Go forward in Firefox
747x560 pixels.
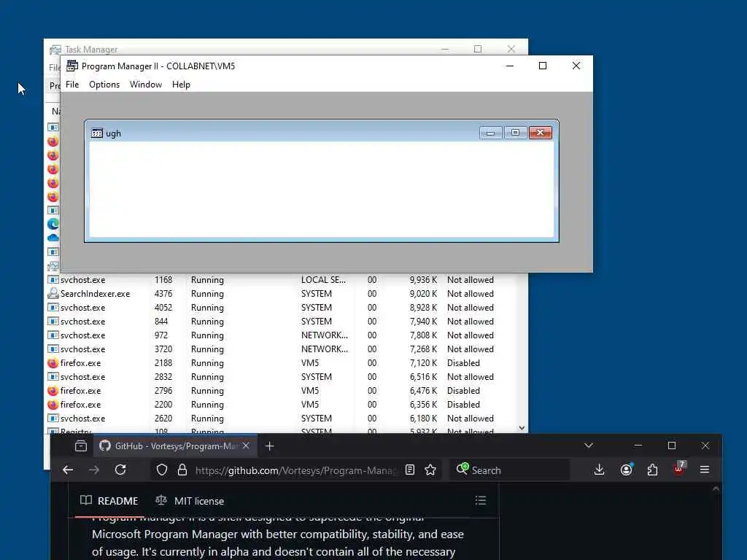click(94, 470)
